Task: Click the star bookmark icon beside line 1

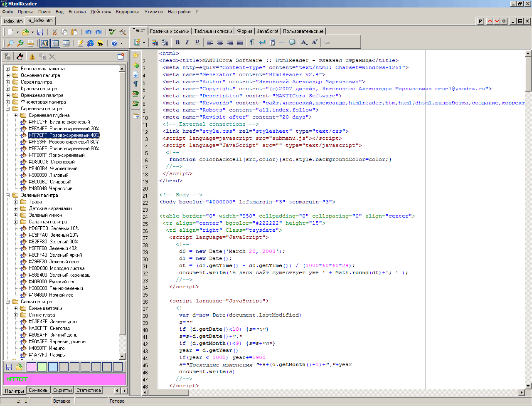Action: coord(135,55)
